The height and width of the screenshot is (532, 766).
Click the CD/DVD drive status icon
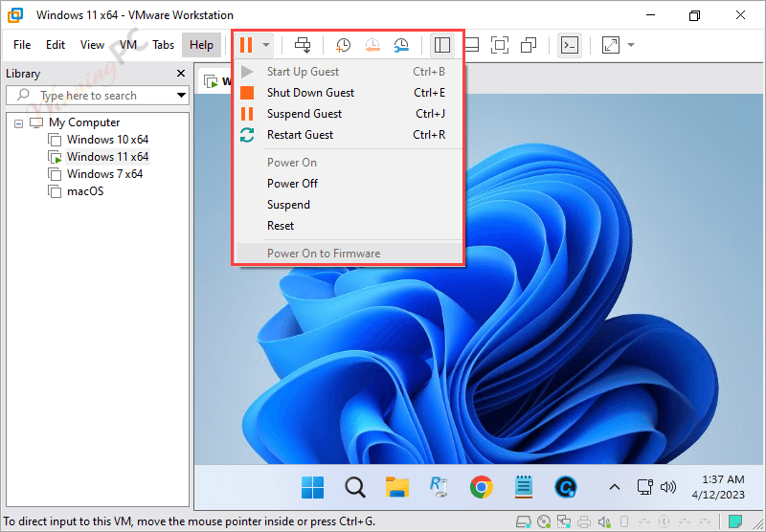point(544,522)
